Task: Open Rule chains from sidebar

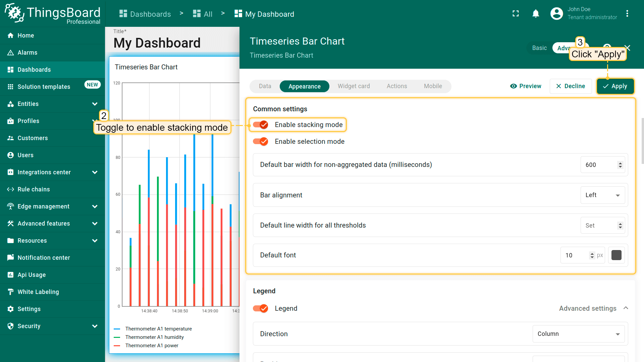Action: point(34,189)
